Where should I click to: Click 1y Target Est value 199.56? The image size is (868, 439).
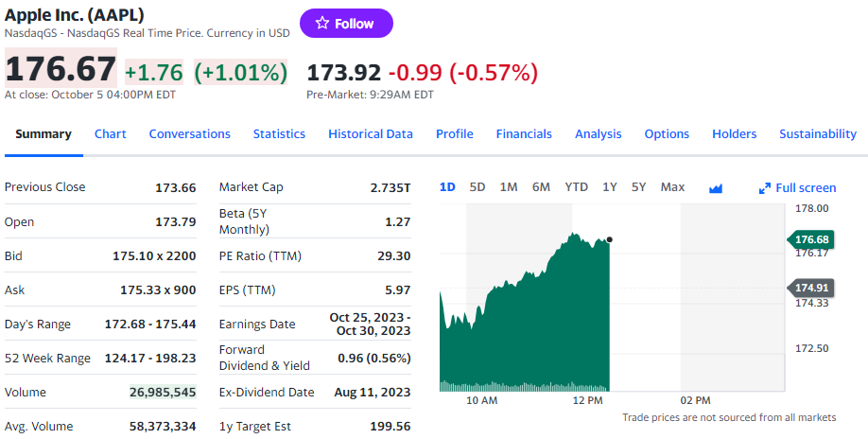pos(391,427)
